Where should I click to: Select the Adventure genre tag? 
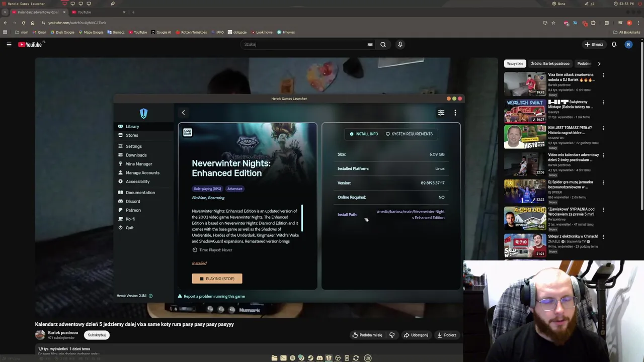point(235,189)
